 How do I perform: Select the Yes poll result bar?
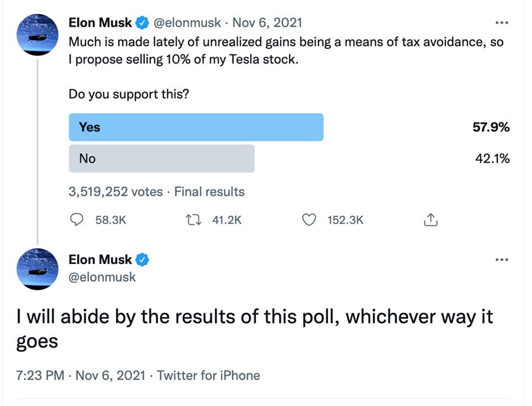coord(196,127)
